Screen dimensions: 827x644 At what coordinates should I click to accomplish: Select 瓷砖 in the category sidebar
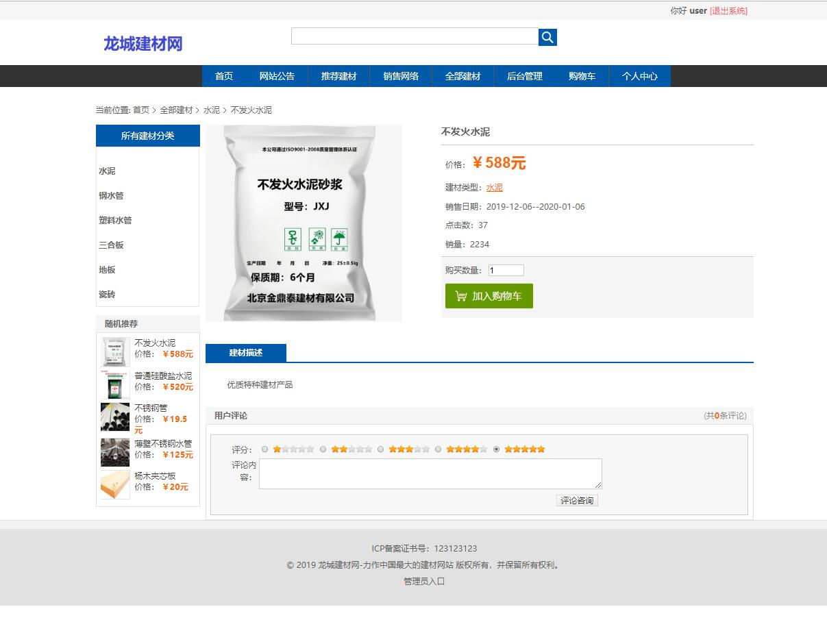107,294
